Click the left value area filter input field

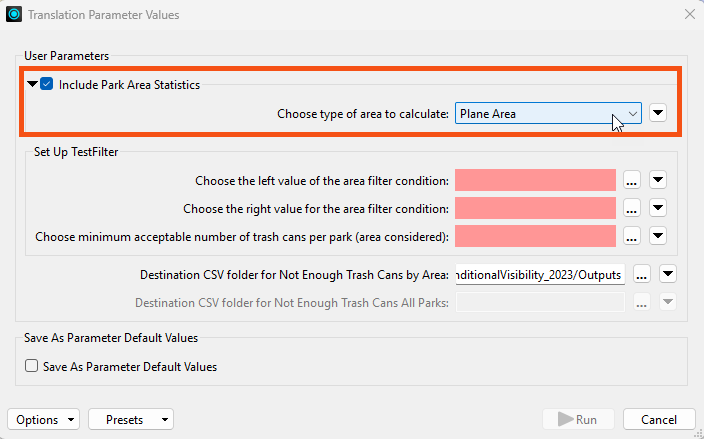click(535, 180)
